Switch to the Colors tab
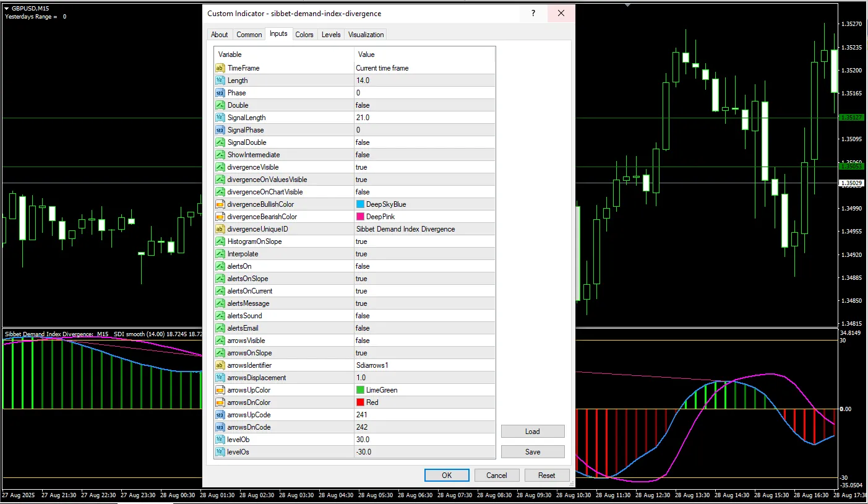 tap(304, 35)
